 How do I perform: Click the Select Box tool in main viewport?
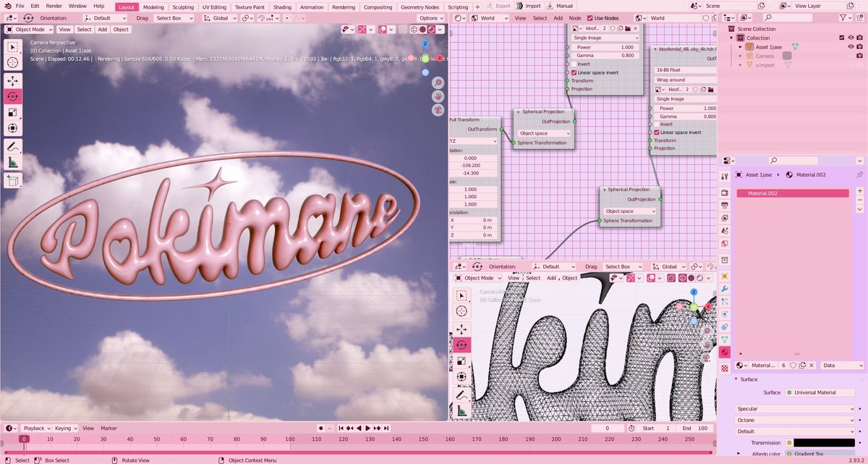click(13, 46)
